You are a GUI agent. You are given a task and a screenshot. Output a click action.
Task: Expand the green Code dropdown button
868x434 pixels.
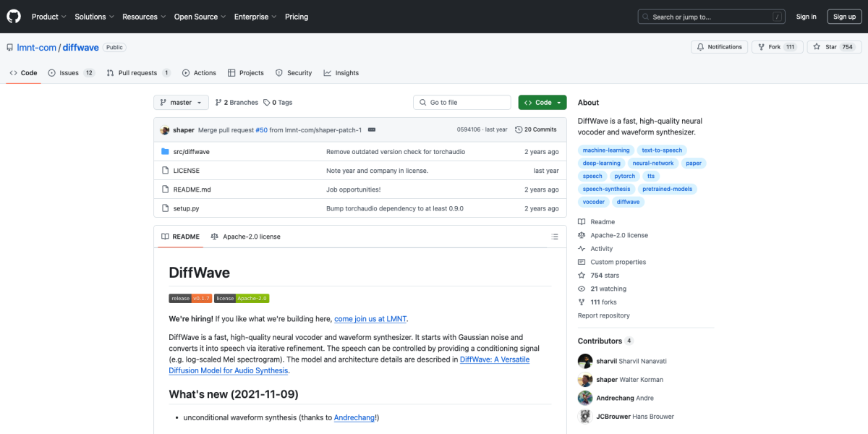(x=542, y=103)
